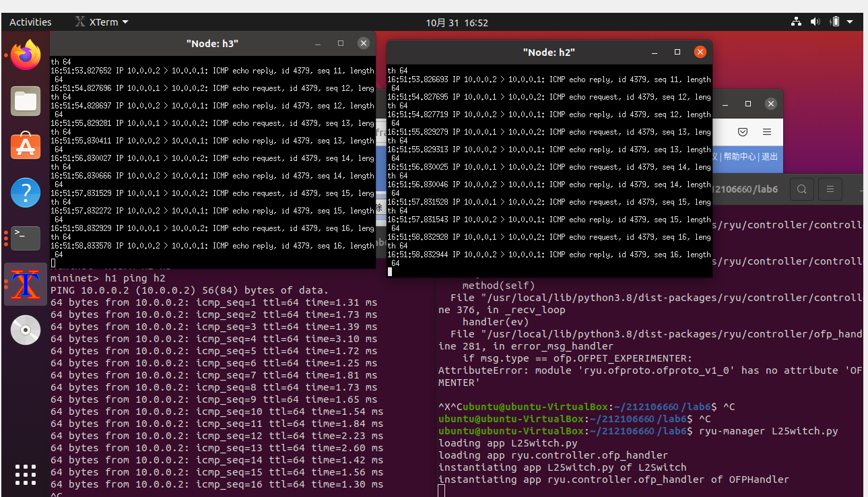Click the icmp_seq=13 time=2.60 ms line
Viewport: 868px width, 497px height.
(217, 448)
